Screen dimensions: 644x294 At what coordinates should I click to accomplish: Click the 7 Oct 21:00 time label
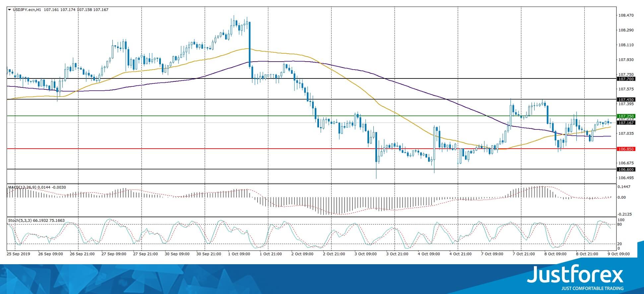[524, 254]
